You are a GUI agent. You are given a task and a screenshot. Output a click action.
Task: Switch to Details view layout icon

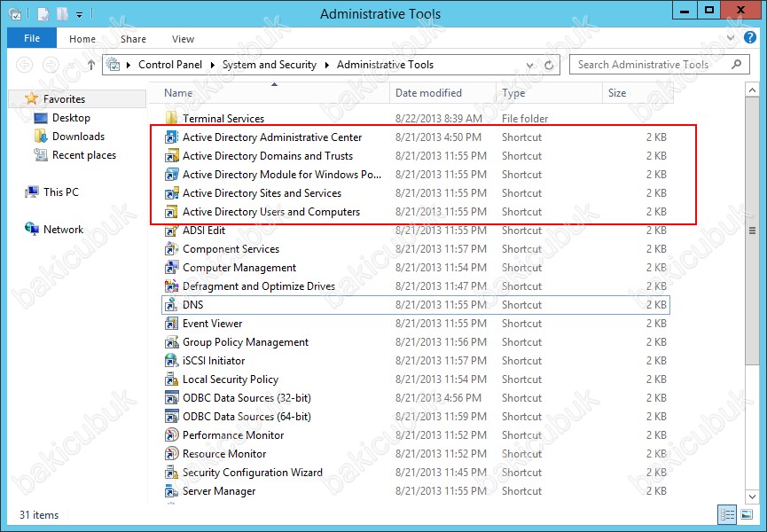point(727,514)
